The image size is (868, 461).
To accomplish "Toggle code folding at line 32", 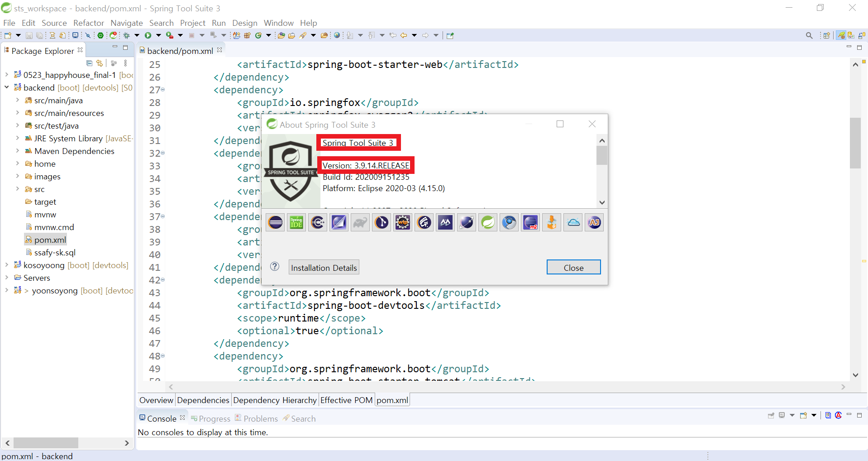I will pos(163,153).
